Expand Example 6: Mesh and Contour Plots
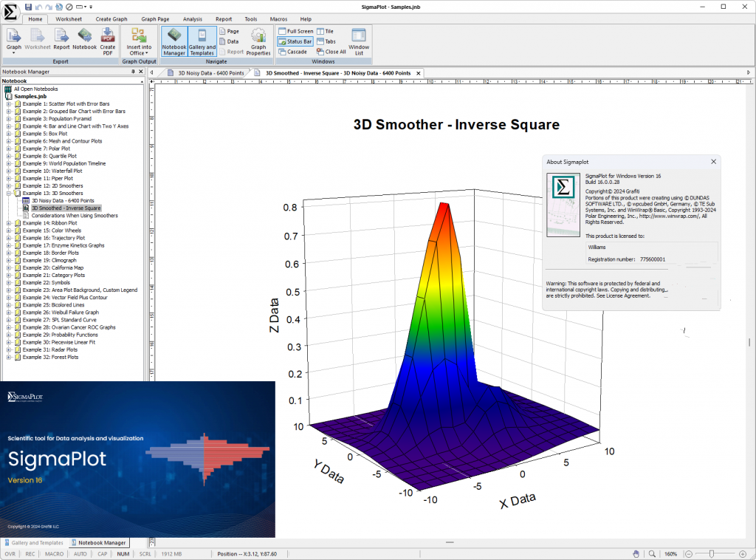The width and height of the screenshot is (756, 560). pyautogui.click(x=8, y=141)
